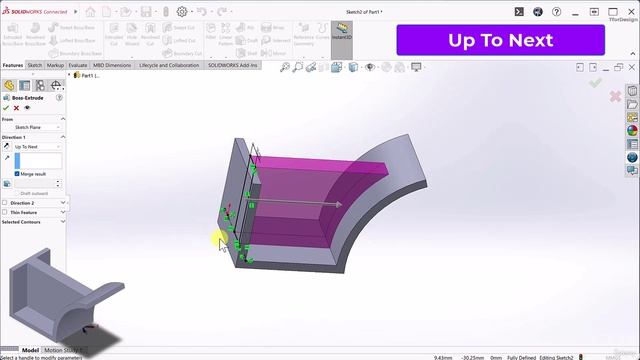
Task: Click the Home icon in the top bar
Action: point(90,12)
